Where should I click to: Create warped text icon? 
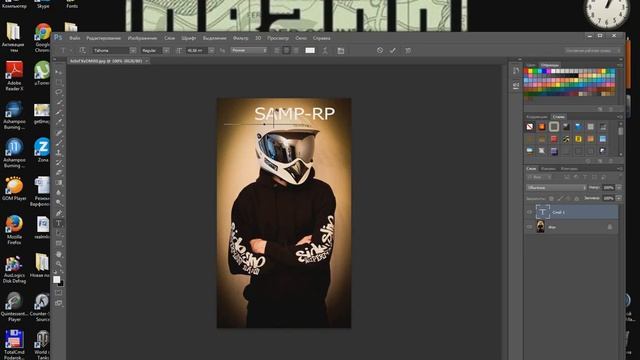(325, 51)
